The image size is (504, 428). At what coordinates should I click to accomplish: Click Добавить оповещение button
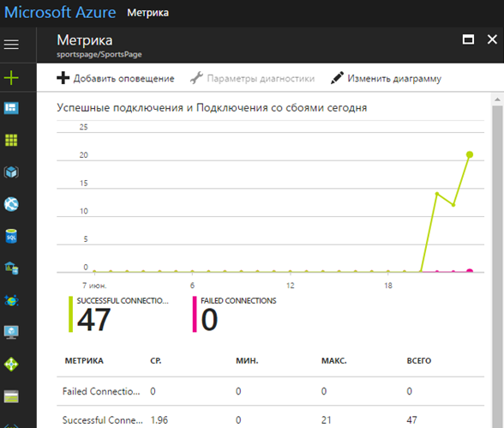(x=116, y=78)
